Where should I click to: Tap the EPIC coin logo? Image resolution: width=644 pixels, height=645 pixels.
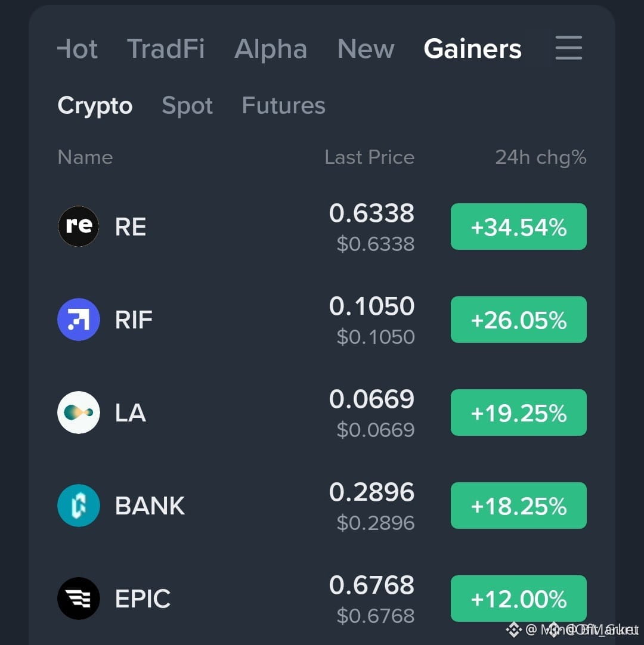[x=78, y=598]
